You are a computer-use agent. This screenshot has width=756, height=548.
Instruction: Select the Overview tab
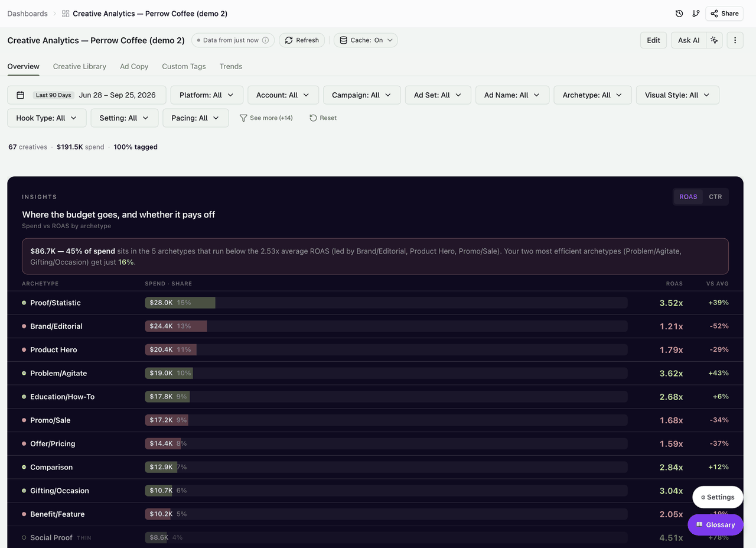point(24,66)
